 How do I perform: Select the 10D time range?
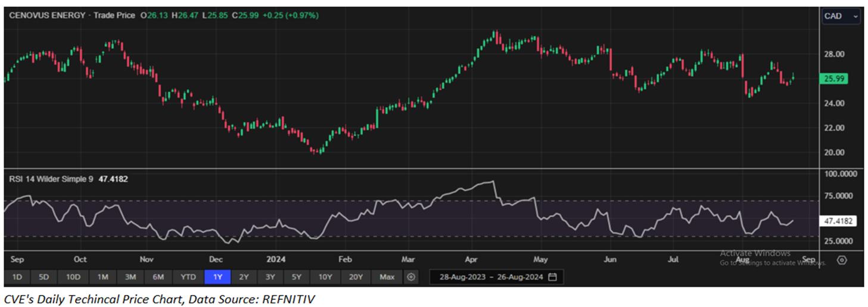[x=73, y=277]
